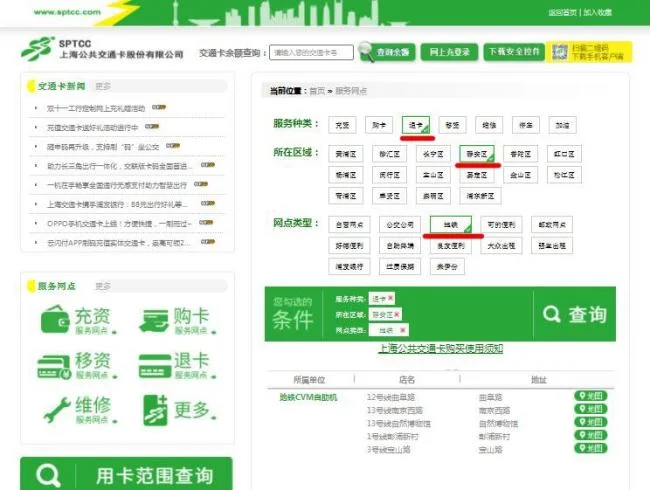Click the 店名 column header
Viewport: 650px width, 490px height.
pyautogui.click(x=407, y=379)
